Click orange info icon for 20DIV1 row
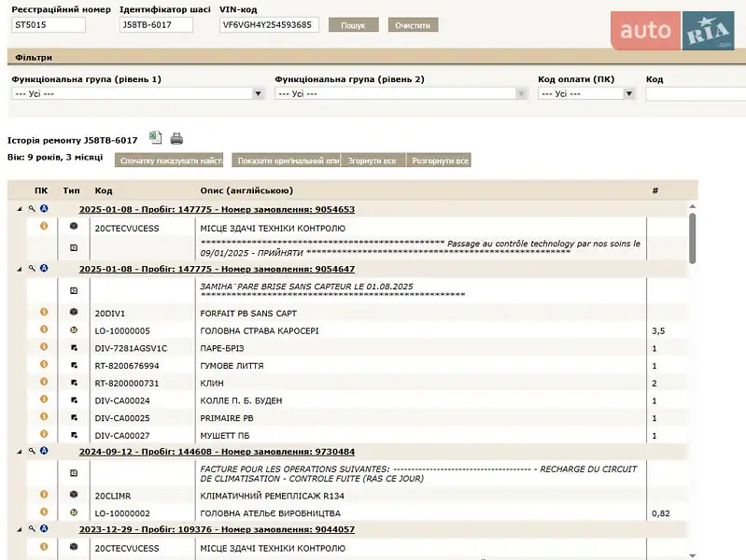This screenshot has height=560, width=746. pos(43,313)
